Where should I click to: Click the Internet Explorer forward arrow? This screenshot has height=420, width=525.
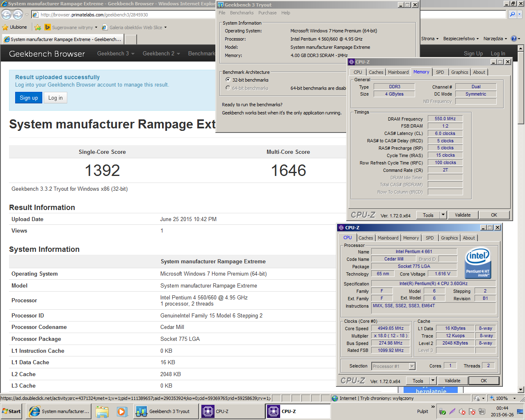(18, 15)
